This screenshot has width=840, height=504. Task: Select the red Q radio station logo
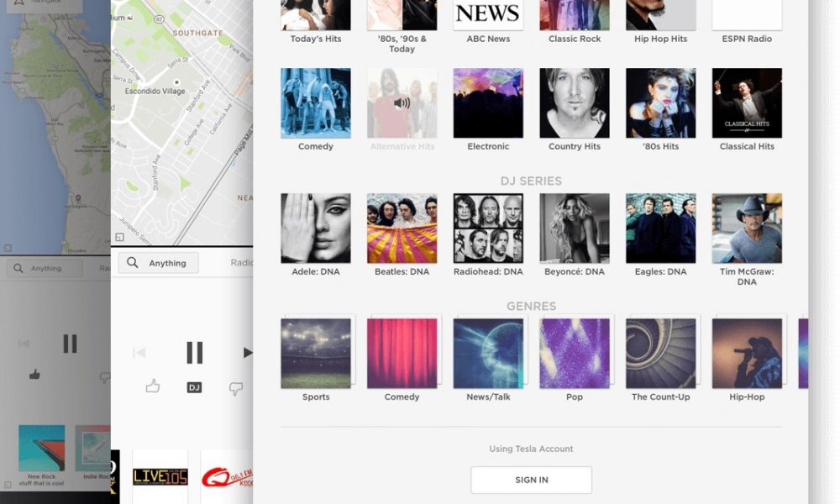(x=227, y=476)
